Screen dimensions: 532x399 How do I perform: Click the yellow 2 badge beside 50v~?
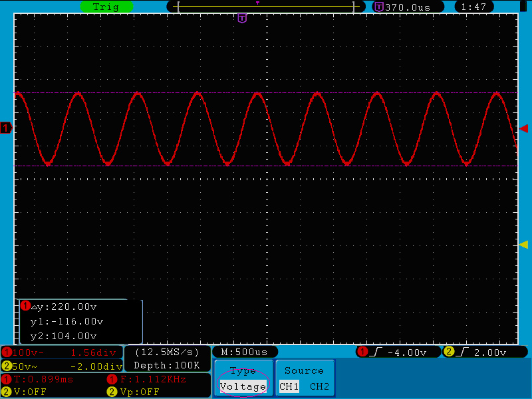(x=6, y=366)
